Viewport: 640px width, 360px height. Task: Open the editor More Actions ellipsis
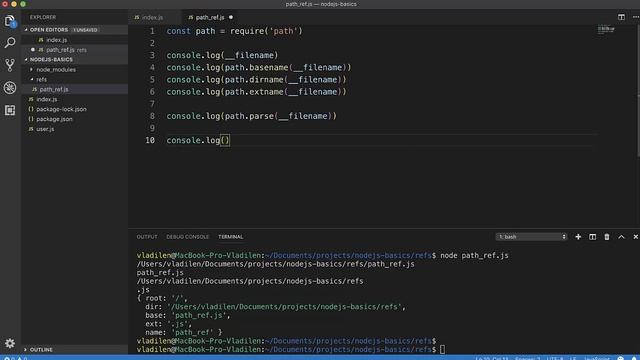pyautogui.click(x=636, y=17)
